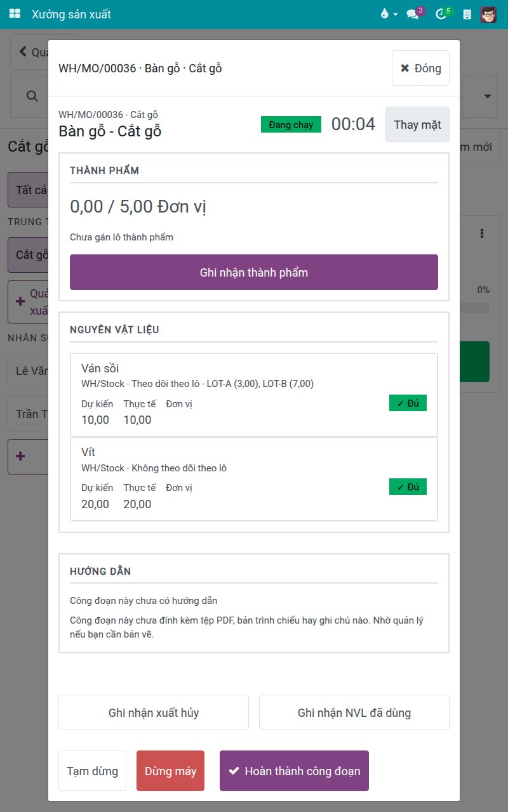Expand the dropdown caret next to droplet

[x=396, y=14]
